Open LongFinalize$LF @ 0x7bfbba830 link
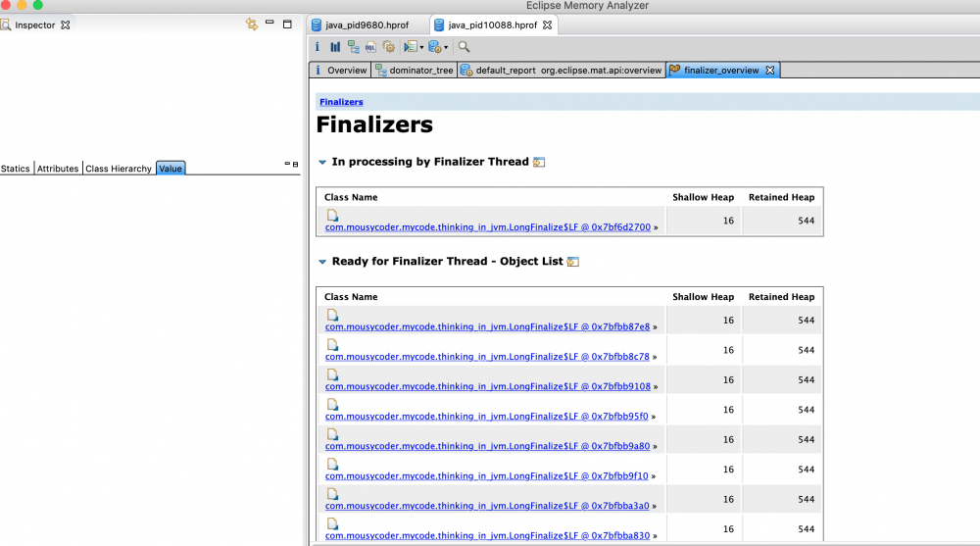Viewport: 980px width, 546px height. tap(487, 535)
